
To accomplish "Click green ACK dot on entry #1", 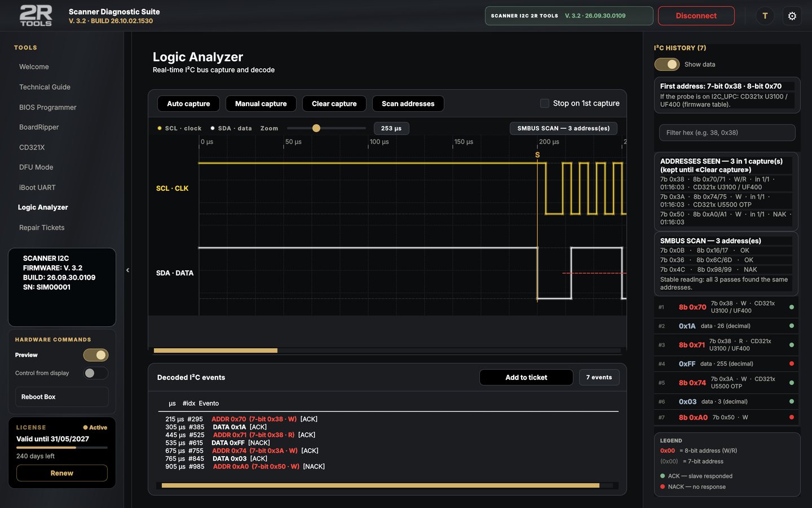I will point(792,307).
